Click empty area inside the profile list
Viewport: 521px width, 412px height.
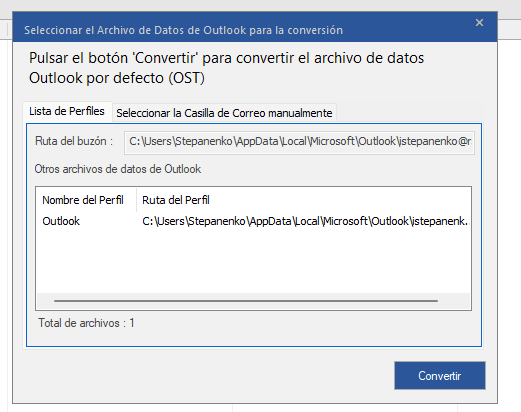pyautogui.click(x=253, y=260)
